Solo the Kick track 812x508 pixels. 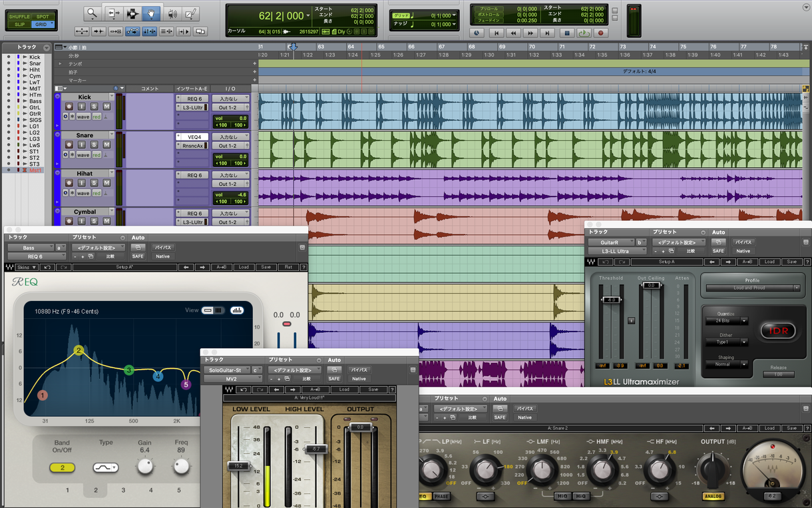[95, 107]
